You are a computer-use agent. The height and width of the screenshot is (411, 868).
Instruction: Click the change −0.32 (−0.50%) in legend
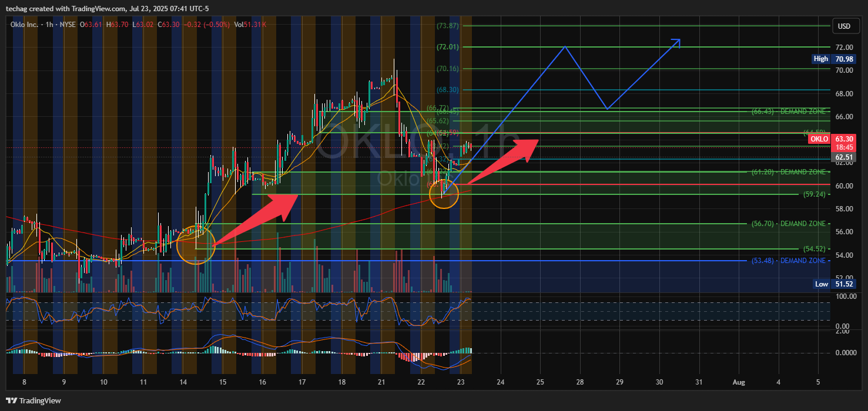tap(207, 24)
